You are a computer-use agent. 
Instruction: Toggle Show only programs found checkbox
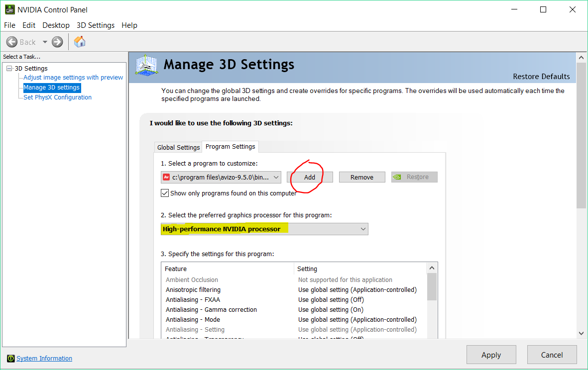point(165,193)
